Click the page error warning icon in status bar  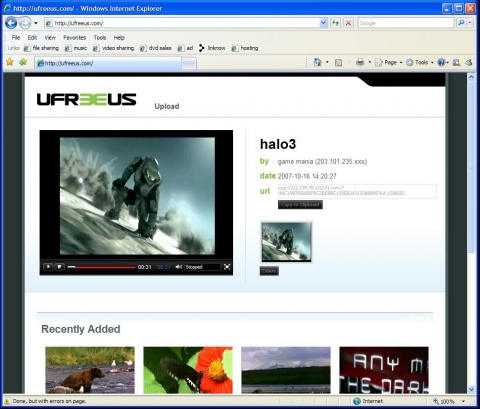[7, 401]
